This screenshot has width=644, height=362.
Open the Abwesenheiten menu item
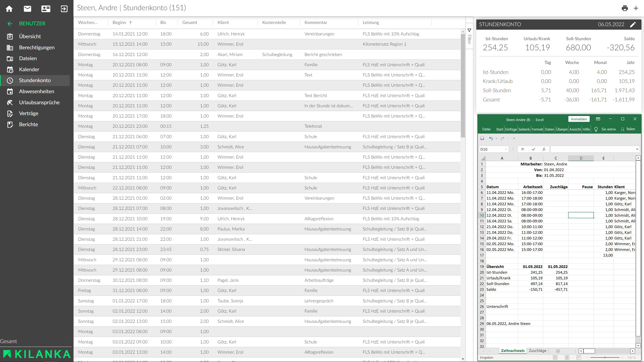tap(37, 92)
